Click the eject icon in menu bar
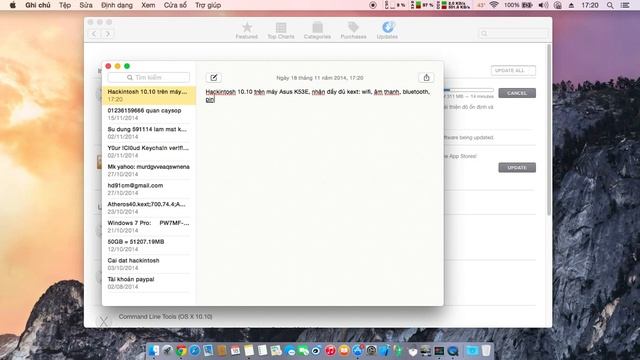 coord(571,5)
